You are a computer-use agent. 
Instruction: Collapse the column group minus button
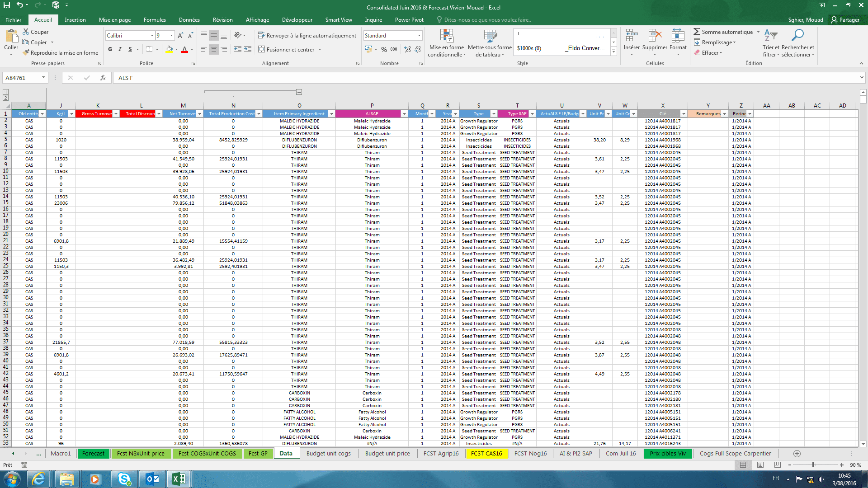[x=299, y=92]
